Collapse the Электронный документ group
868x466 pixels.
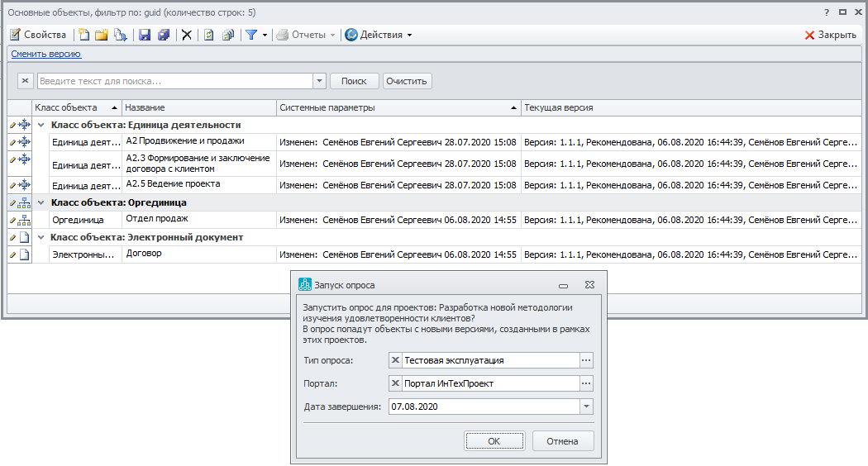[x=43, y=237]
